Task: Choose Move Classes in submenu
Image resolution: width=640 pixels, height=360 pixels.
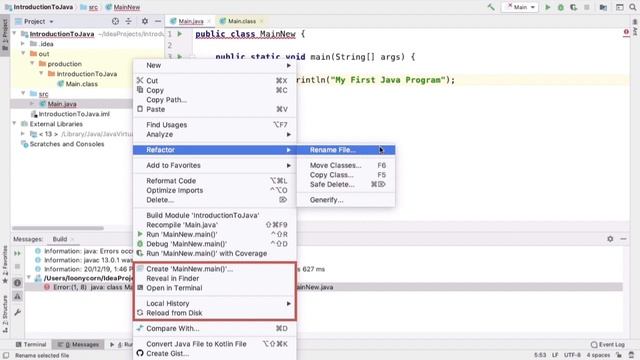Action: coord(346,165)
